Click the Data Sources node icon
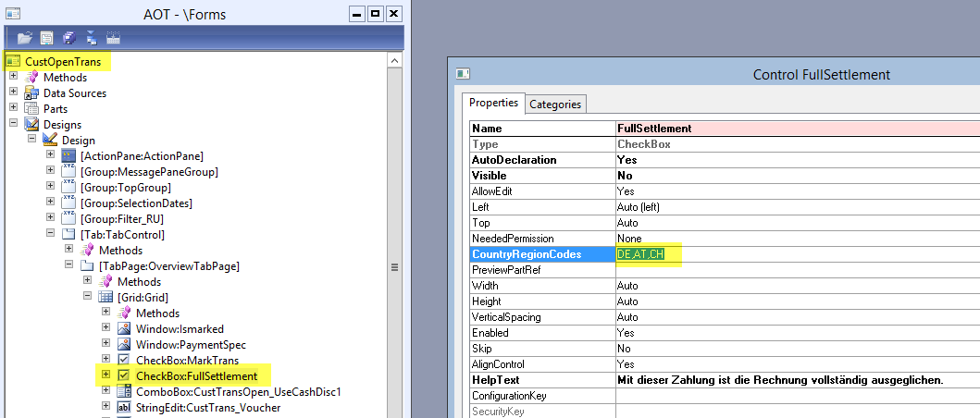The height and width of the screenshot is (418, 980). [x=31, y=93]
